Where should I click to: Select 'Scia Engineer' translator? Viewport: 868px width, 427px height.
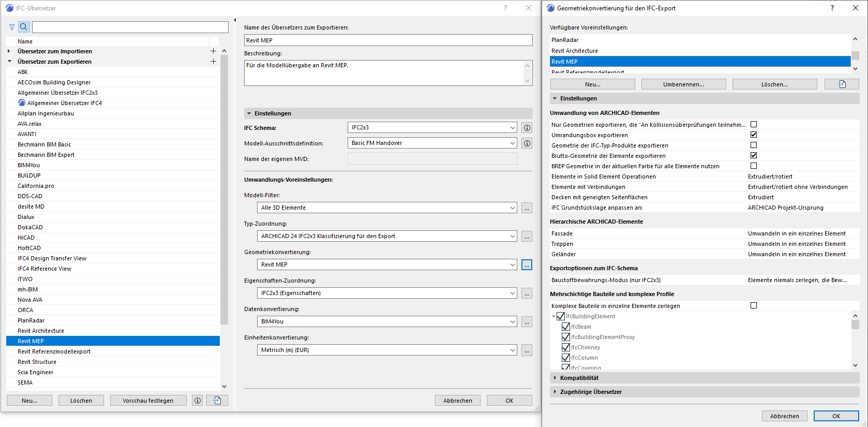(113, 372)
